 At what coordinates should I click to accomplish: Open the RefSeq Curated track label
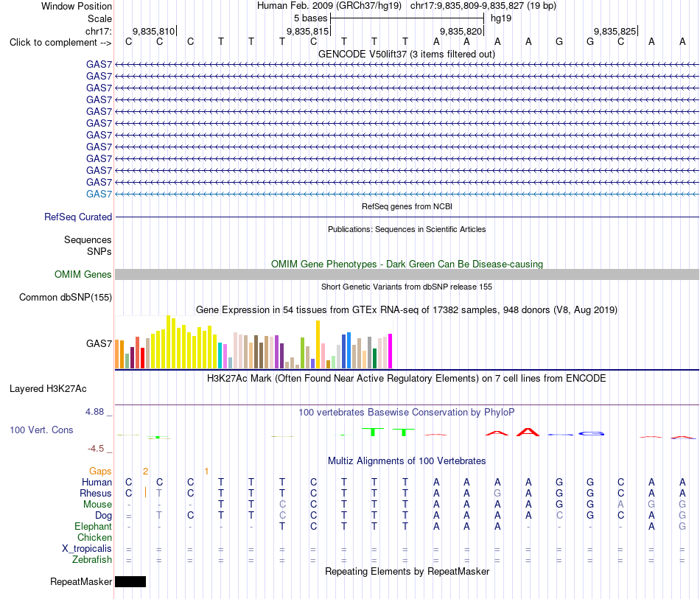click(x=78, y=217)
